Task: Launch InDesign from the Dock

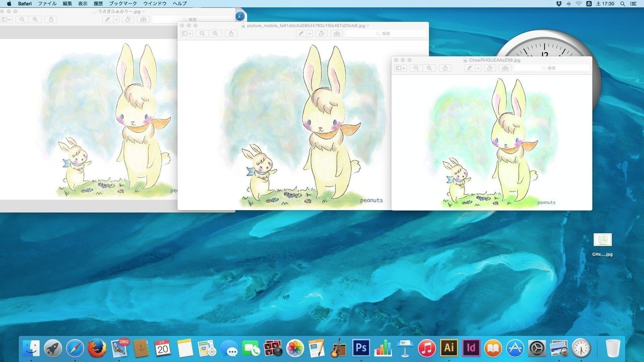Action: [x=471, y=347]
